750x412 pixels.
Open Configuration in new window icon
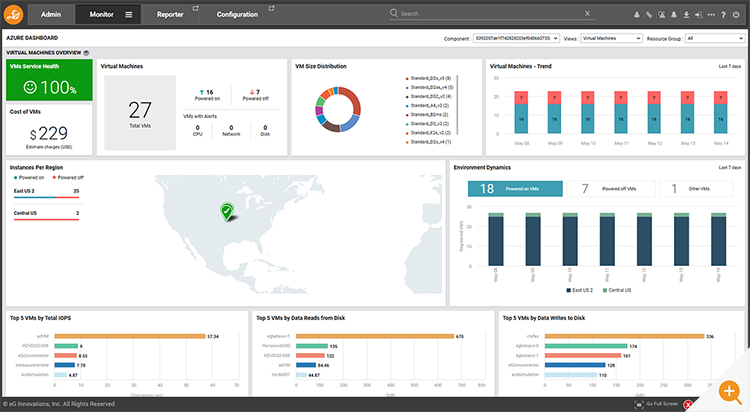271,8
